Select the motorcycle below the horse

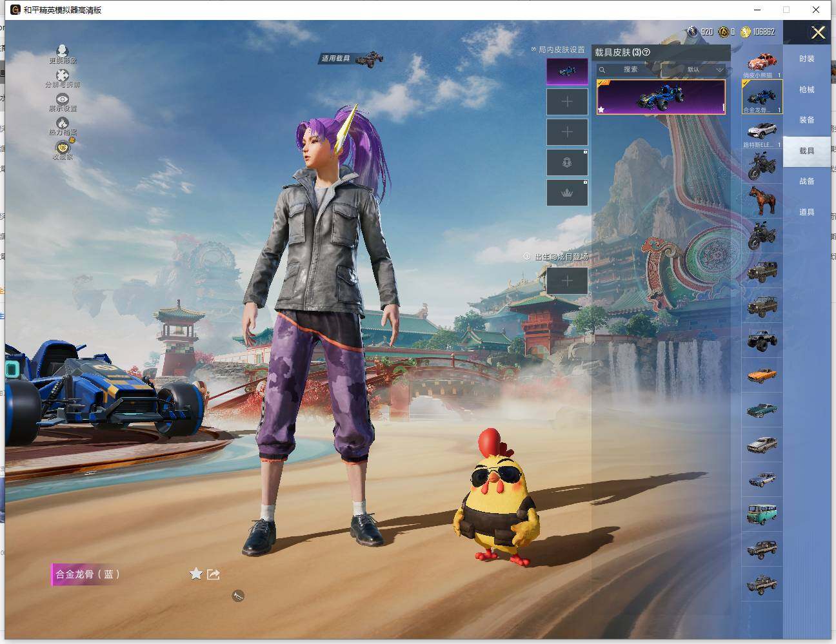(762, 235)
